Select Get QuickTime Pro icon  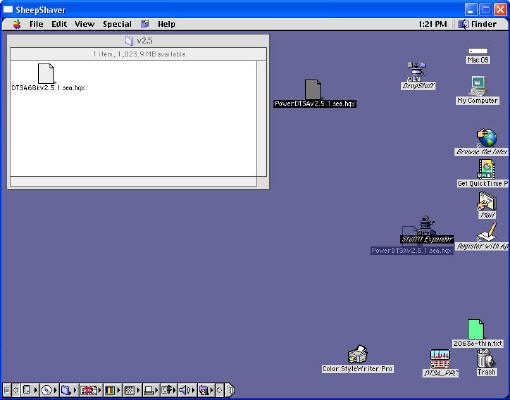(486, 169)
